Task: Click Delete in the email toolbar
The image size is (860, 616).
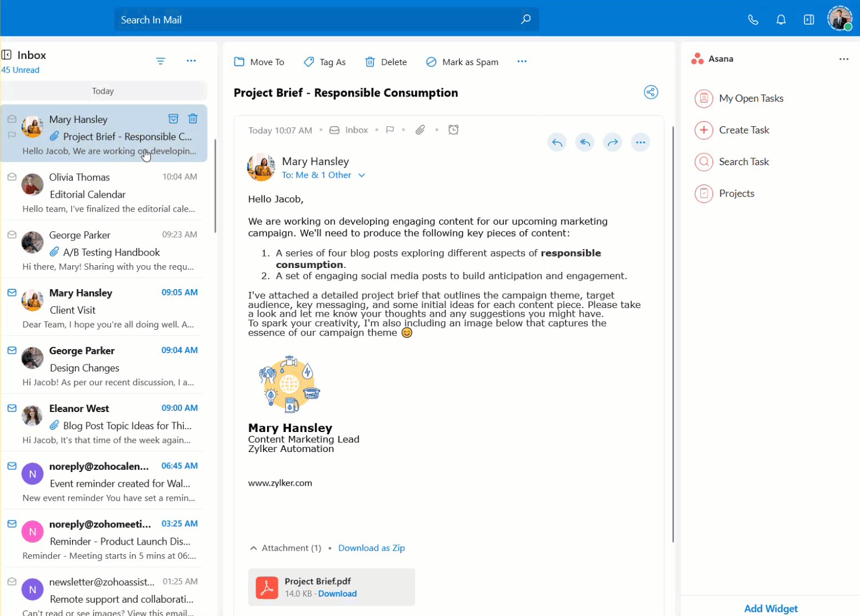Action: coord(386,62)
